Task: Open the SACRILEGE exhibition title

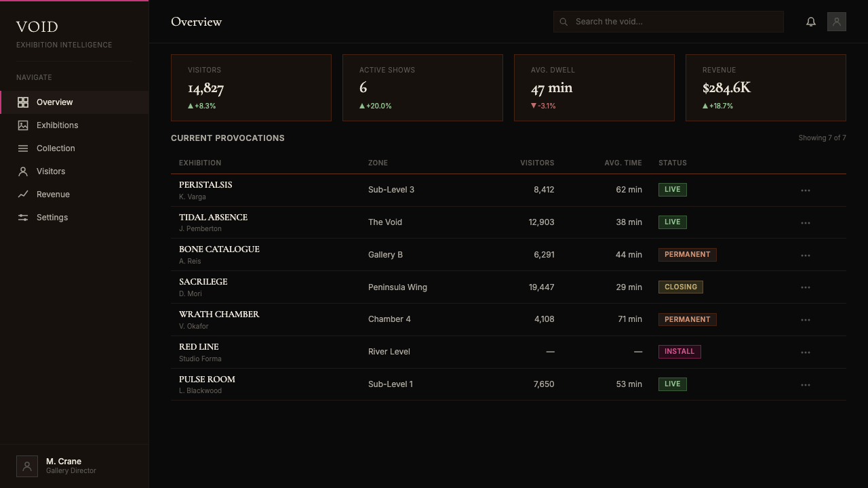Action: tap(203, 281)
